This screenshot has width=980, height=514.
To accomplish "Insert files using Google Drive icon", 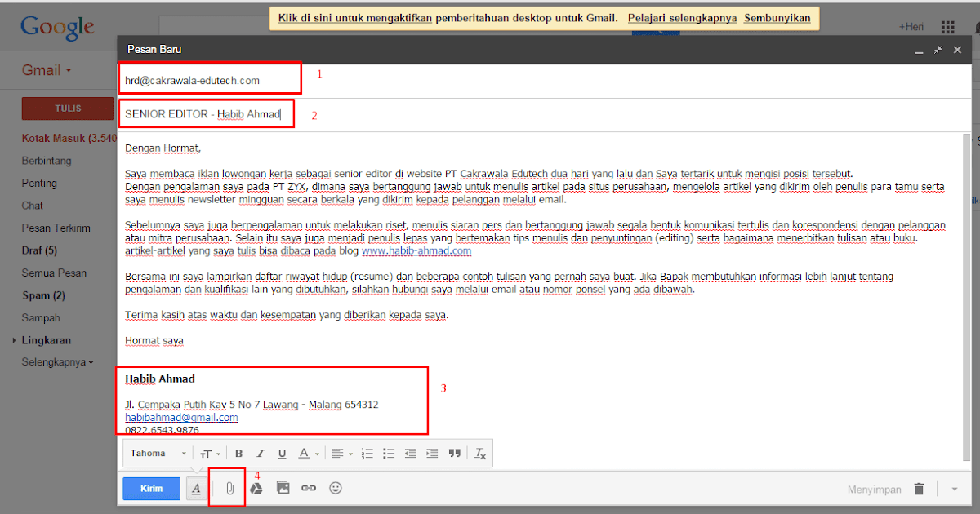I will coord(256,487).
